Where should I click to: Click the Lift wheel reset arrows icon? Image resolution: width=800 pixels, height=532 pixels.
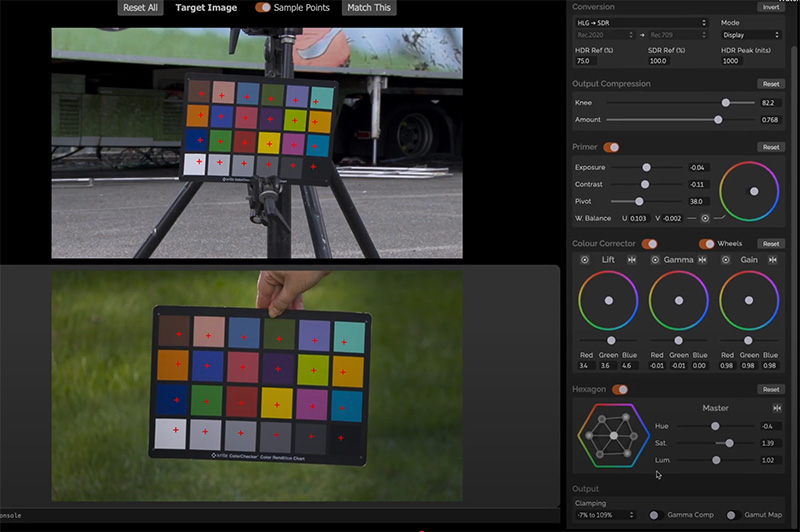(x=632, y=259)
